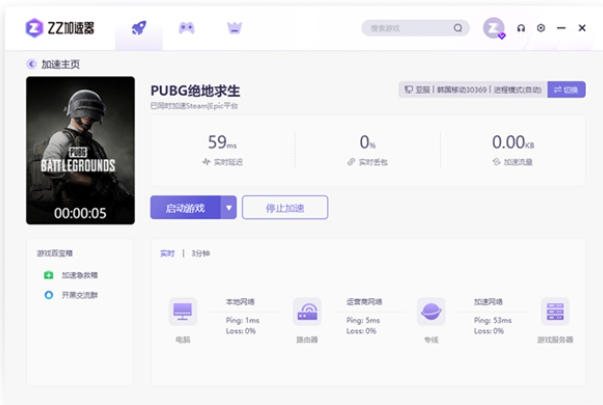Click the Ping: 1ms local network text
Screen dimensions: 603x405
pyautogui.click(x=243, y=320)
